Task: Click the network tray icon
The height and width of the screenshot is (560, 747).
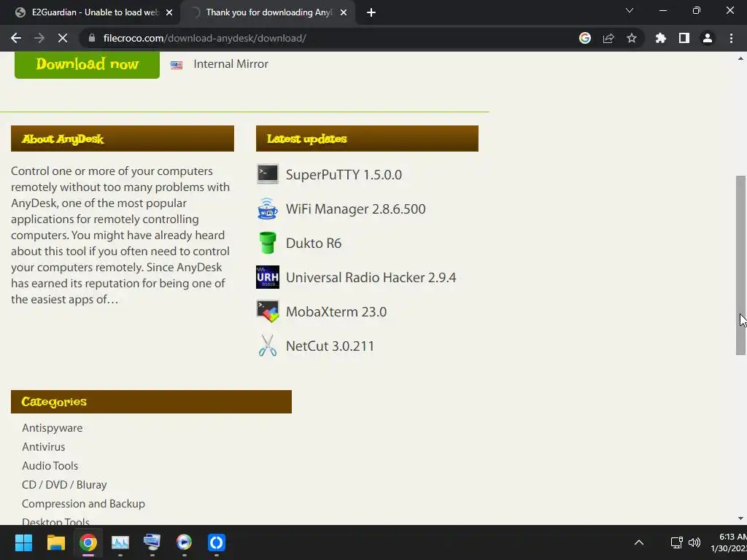Action: pos(676,542)
